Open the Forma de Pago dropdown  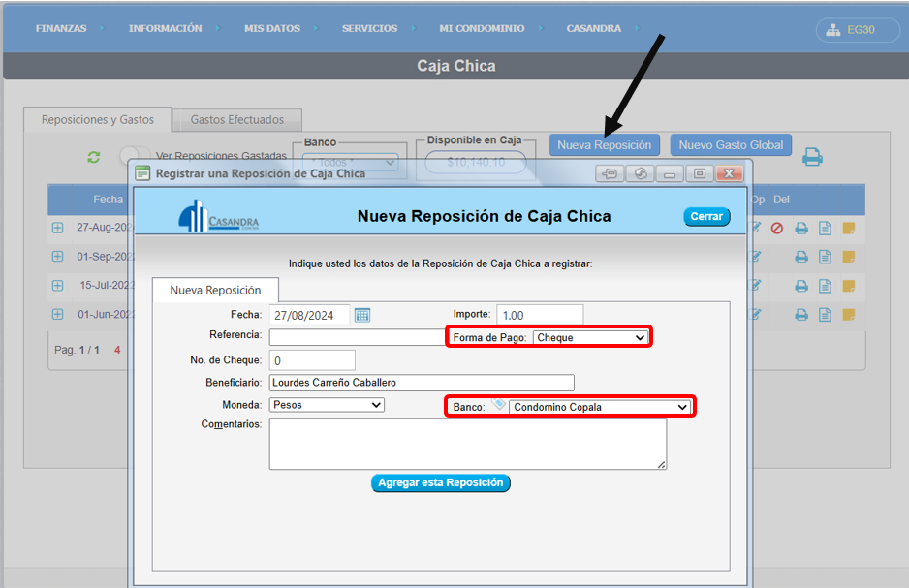590,337
